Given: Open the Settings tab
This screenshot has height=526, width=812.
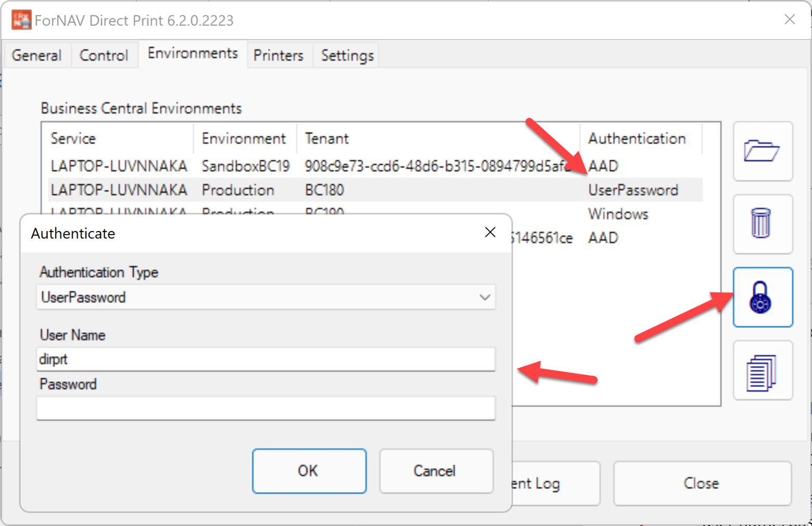Looking at the screenshot, I should pyautogui.click(x=347, y=55).
